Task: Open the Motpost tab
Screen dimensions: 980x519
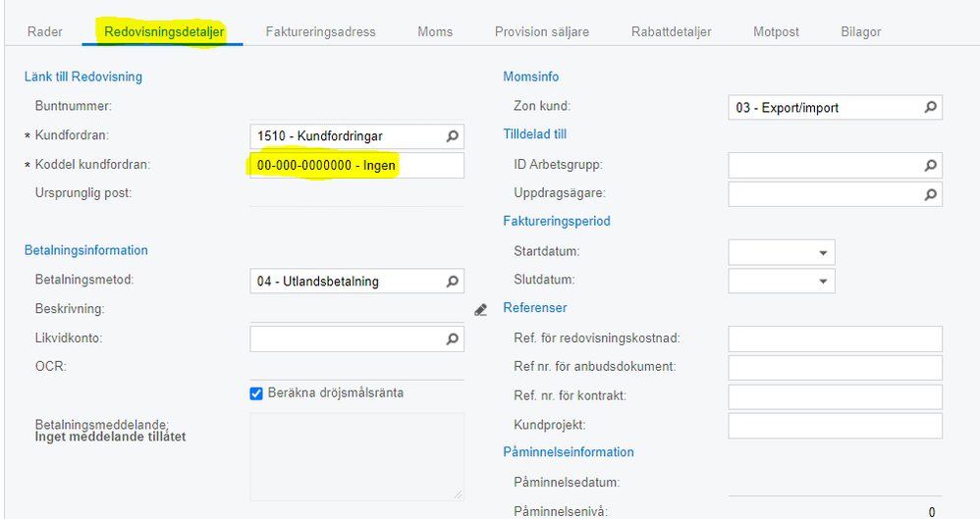Action: tap(777, 31)
